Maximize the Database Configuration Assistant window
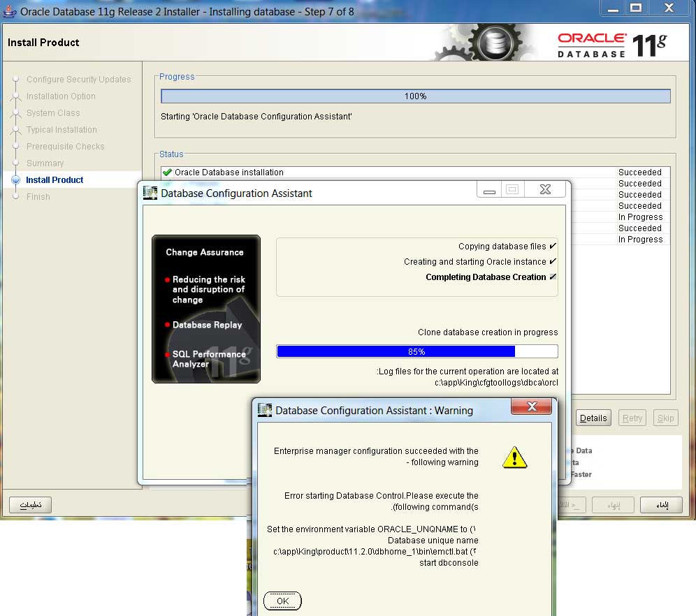The height and width of the screenshot is (616, 696). click(x=512, y=189)
